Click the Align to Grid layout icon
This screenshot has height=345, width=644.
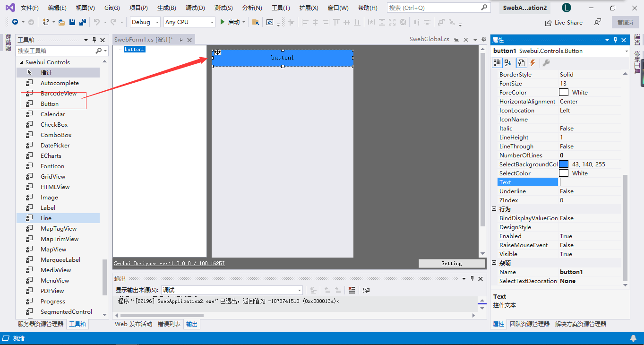291,22
